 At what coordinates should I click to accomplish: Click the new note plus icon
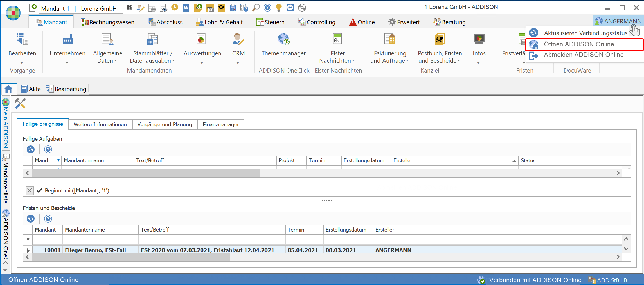point(198,8)
